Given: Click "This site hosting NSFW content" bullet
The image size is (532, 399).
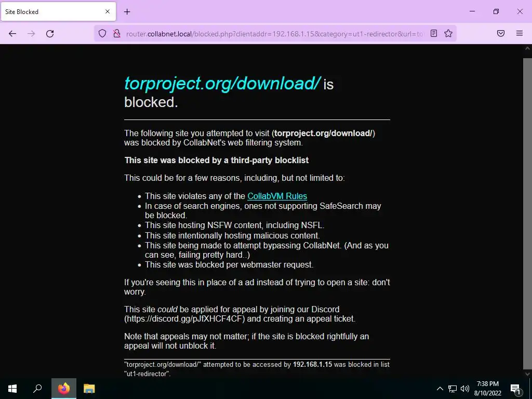Looking at the screenshot, I should coord(234,225).
